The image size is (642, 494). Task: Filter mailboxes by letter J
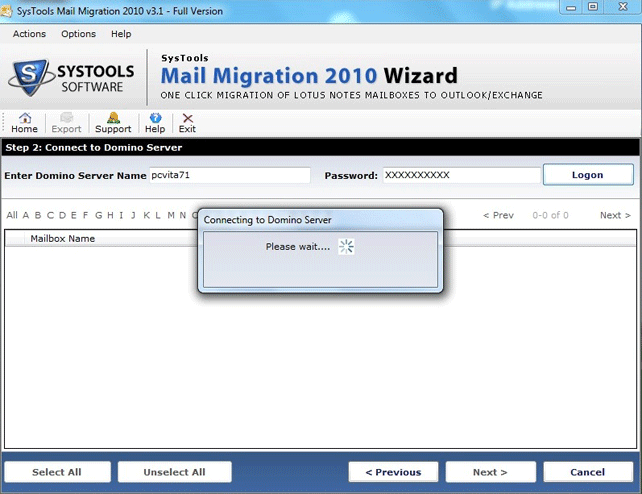(133, 215)
